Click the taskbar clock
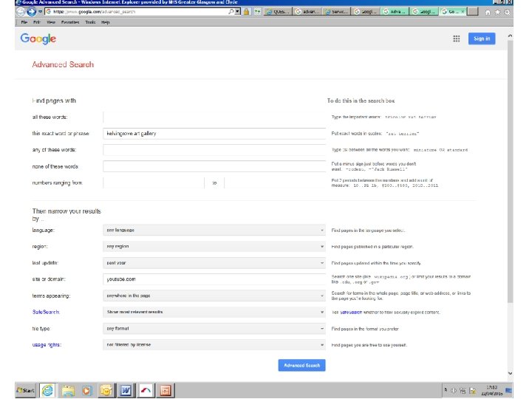 (x=491, y=391)
